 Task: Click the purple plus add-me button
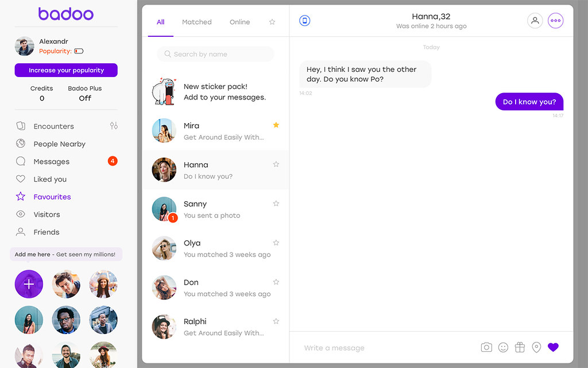(29, 284)
